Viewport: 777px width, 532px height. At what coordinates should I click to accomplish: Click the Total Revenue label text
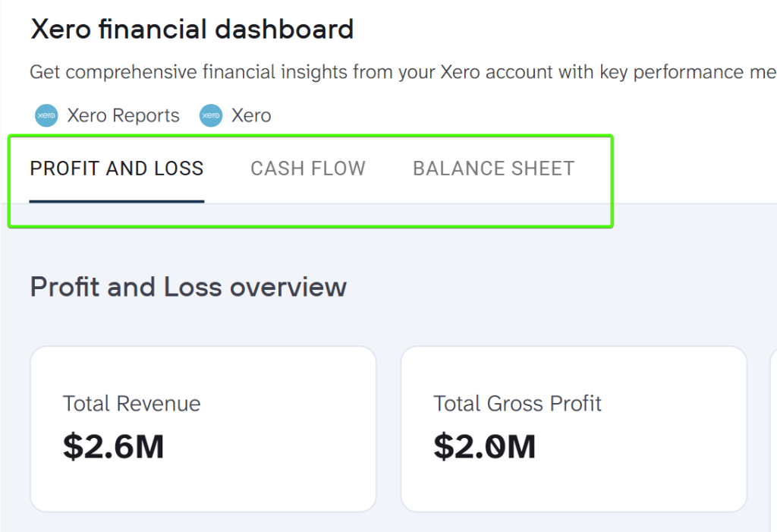tap(131, 404)
